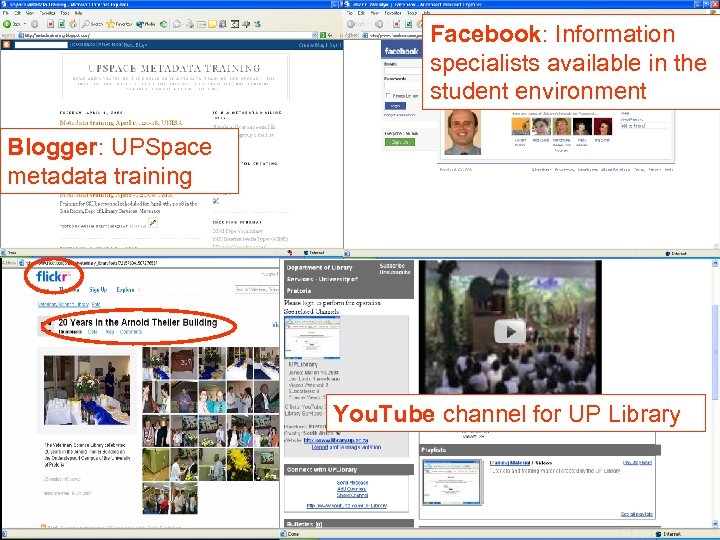Viewport: 720px width, 540px height.
Task: Open Search in Blogger browser toolbar
Action: click(x=92, y=24)
